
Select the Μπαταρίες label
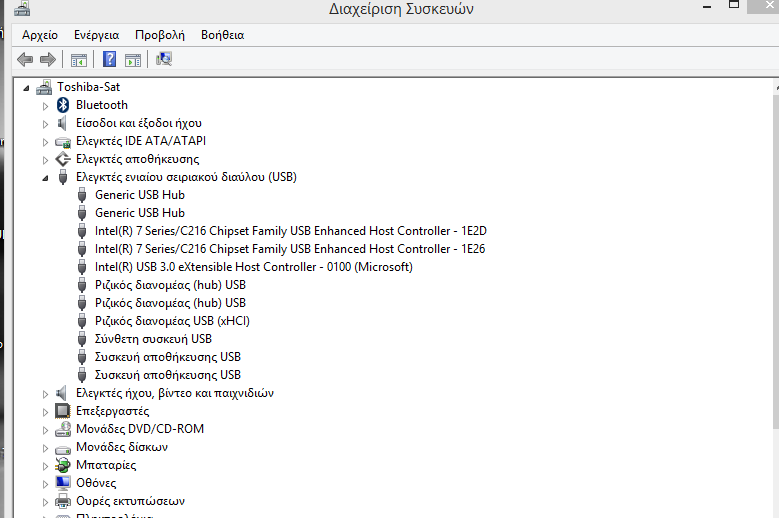(x=106, y=465)
